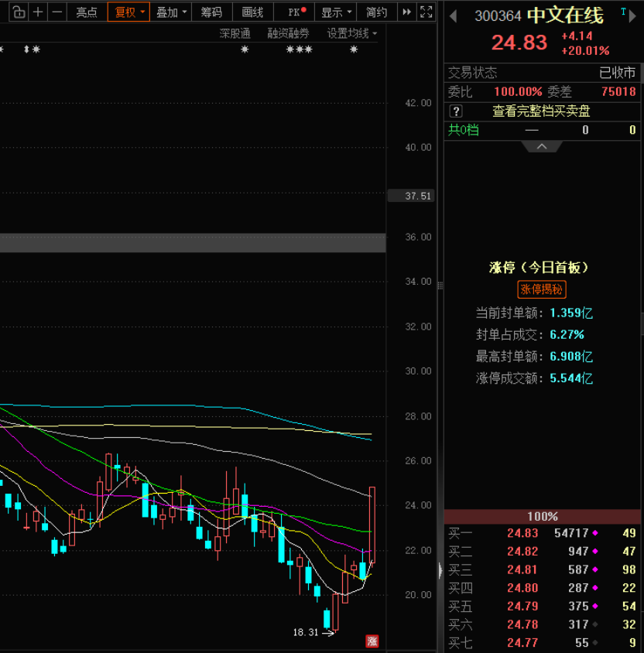Click the 涨停揭秘 button

[542, 289]
